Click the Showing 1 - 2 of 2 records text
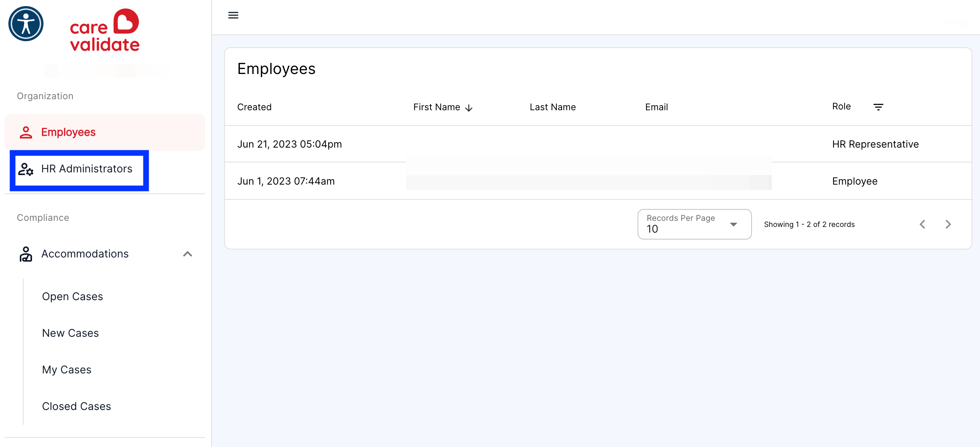Screen dimensions: 980x447 [x=809, y=225]
